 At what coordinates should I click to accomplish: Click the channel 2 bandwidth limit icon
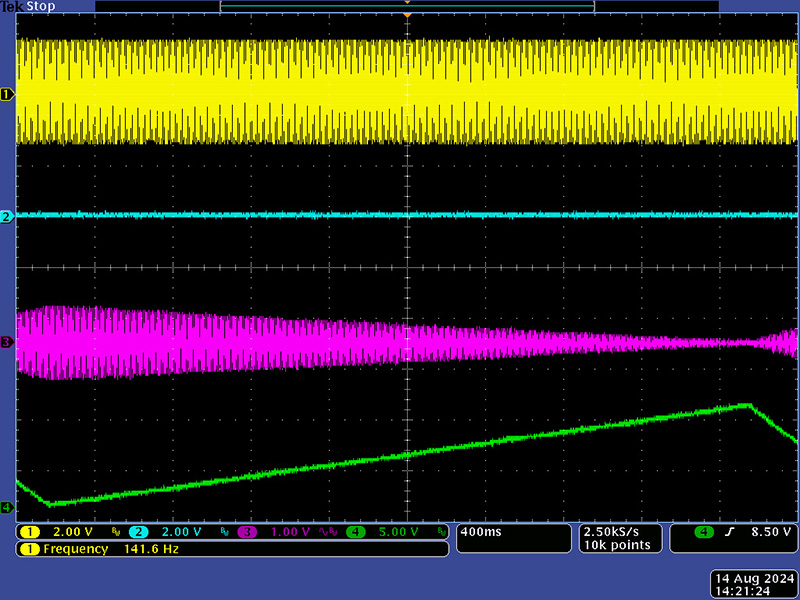pyautogui.click(x=224, y=532)
